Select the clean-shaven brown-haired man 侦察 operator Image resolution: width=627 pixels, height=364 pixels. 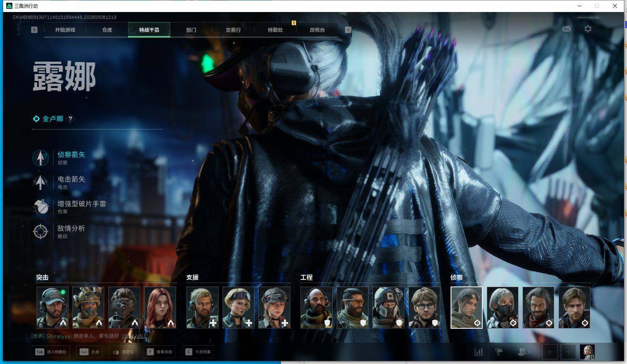(x=574, y=307)
